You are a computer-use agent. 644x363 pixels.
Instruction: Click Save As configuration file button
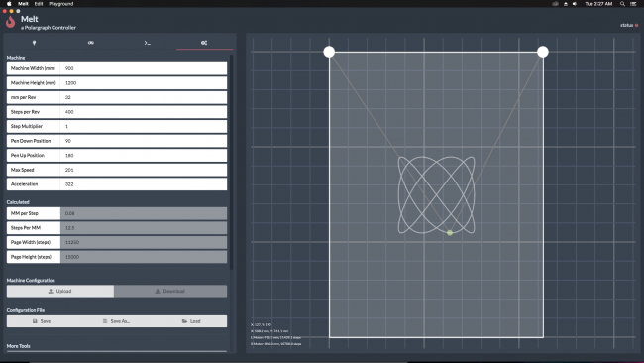[117, 321]
